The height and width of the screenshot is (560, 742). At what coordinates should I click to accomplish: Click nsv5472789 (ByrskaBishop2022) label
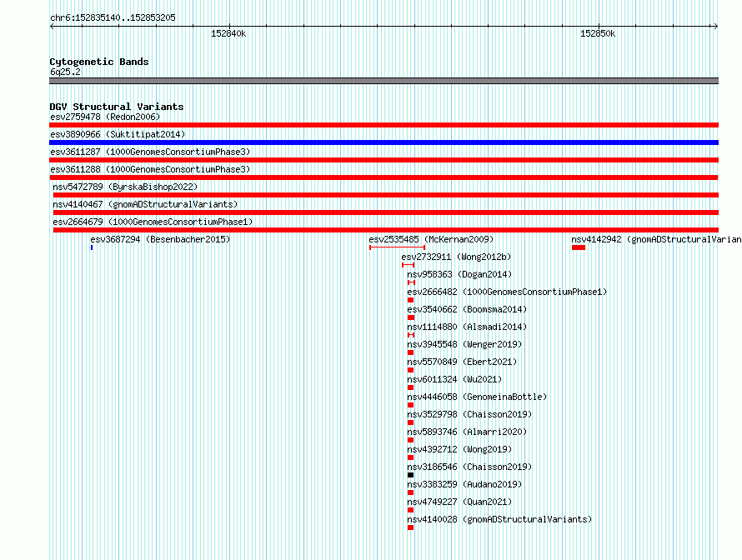click(125, 187)
